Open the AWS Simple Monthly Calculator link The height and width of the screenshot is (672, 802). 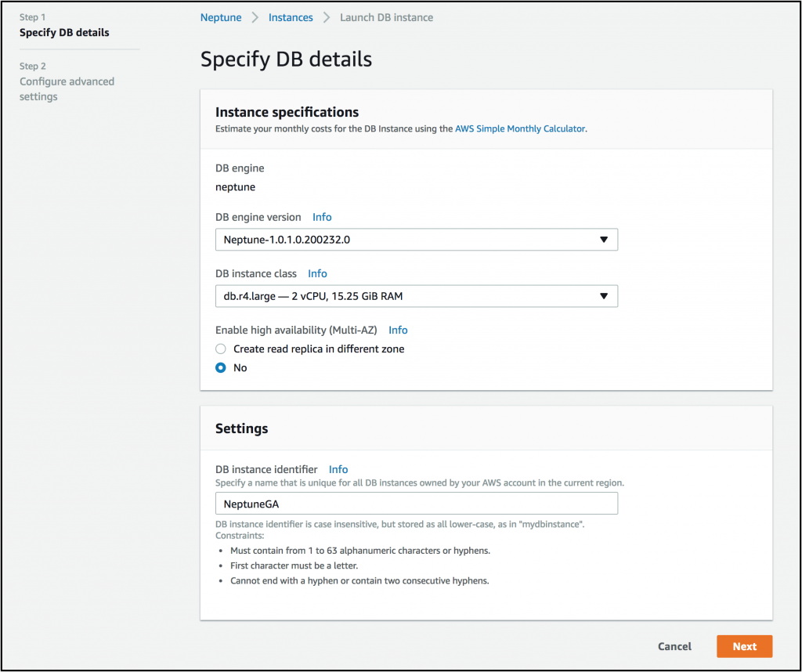[520, 128]
